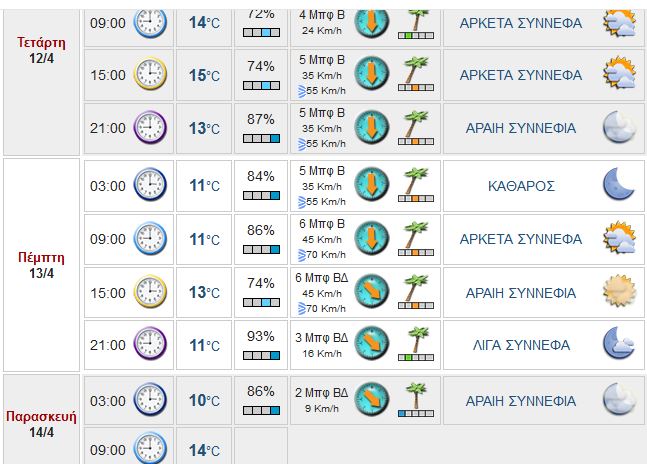Click the weather icon for Wednesday 21:00
The height and width of the screenshot is (464, 647).
618,128
